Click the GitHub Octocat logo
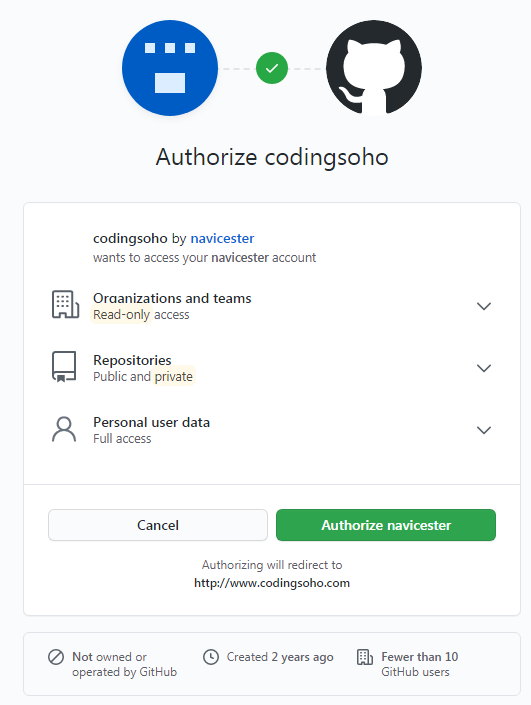This screenshot has width=531, height=705. [x=374, y=68]
